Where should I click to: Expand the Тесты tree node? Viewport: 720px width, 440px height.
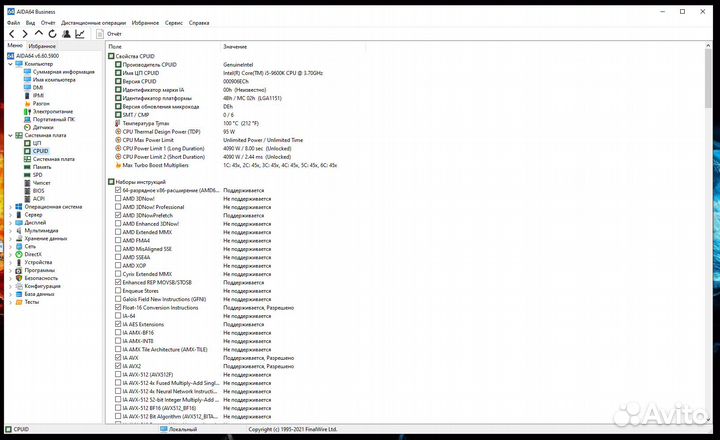11,302
